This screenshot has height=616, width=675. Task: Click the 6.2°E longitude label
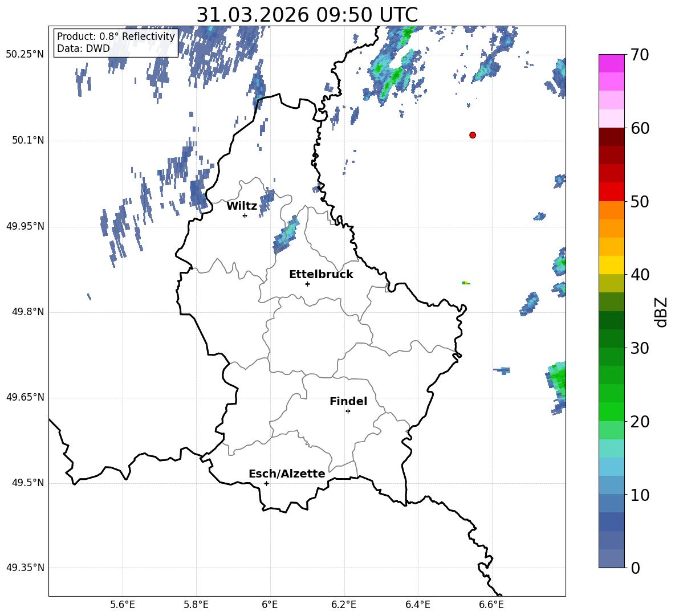(344, 605)
